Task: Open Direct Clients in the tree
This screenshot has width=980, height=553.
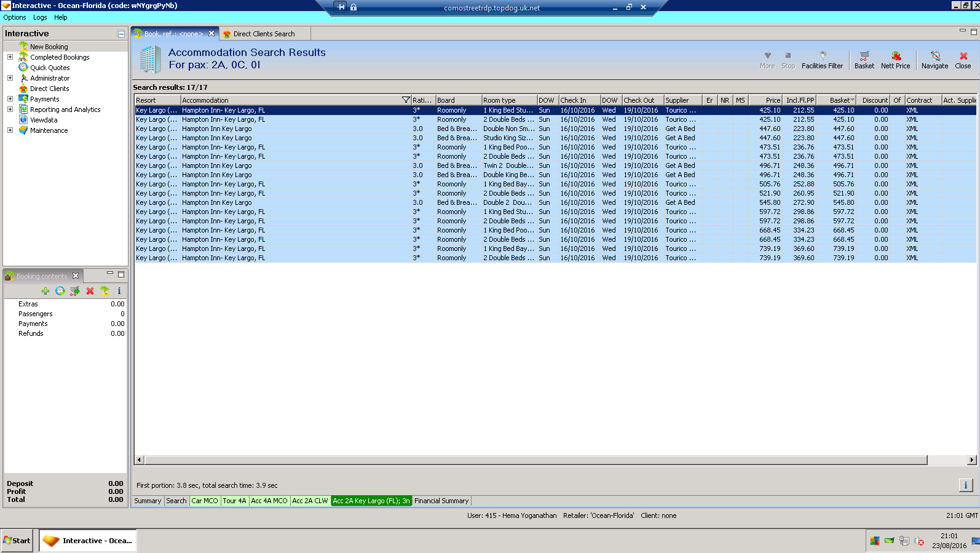Action: click(50, 89)
